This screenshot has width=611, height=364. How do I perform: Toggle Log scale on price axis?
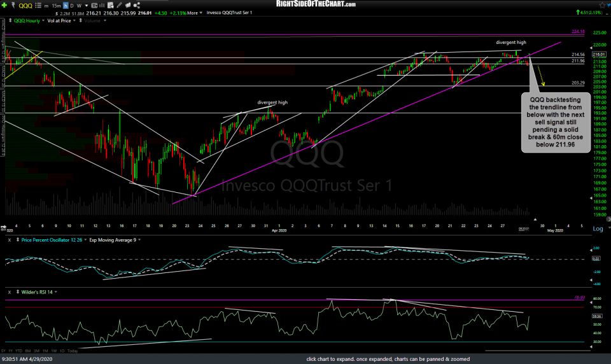[598, 228]
